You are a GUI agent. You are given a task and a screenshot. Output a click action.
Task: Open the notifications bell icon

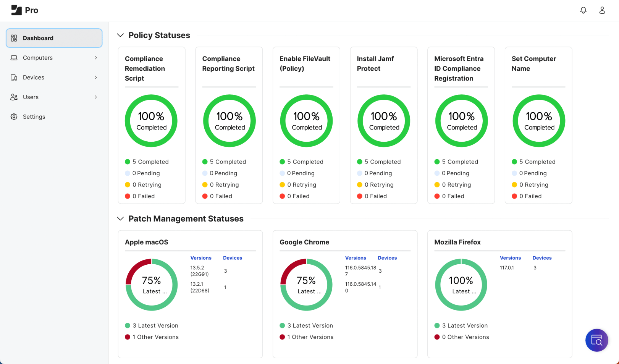(x=583, y=10)
